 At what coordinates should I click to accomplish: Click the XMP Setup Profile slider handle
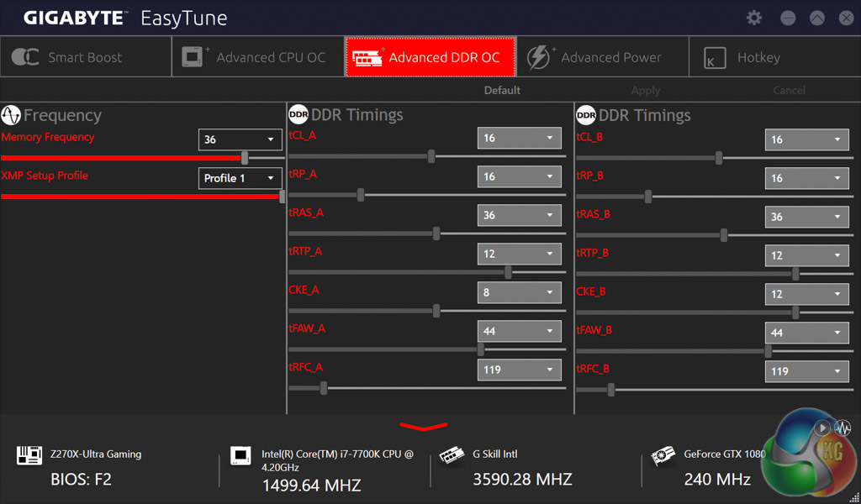(283, 197)
